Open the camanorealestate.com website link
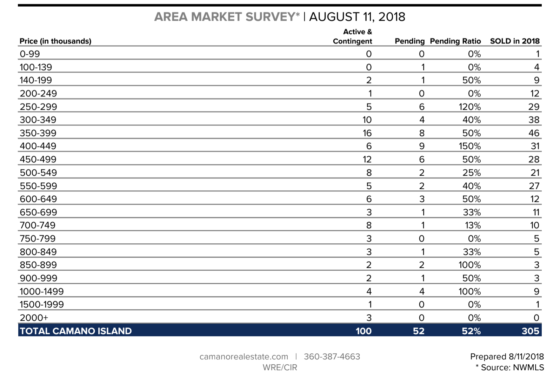The width and height of the screenshot is (560, 392). click(x=244, y=357)
